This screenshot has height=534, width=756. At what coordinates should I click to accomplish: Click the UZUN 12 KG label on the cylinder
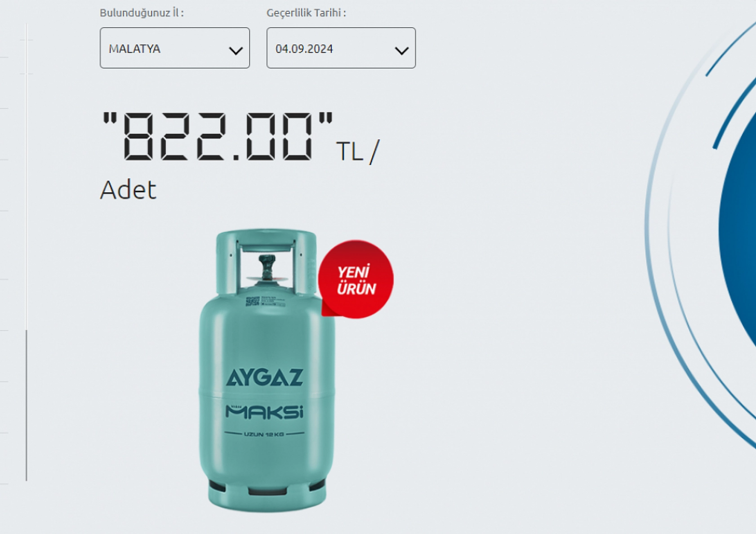tap(264, 434)
